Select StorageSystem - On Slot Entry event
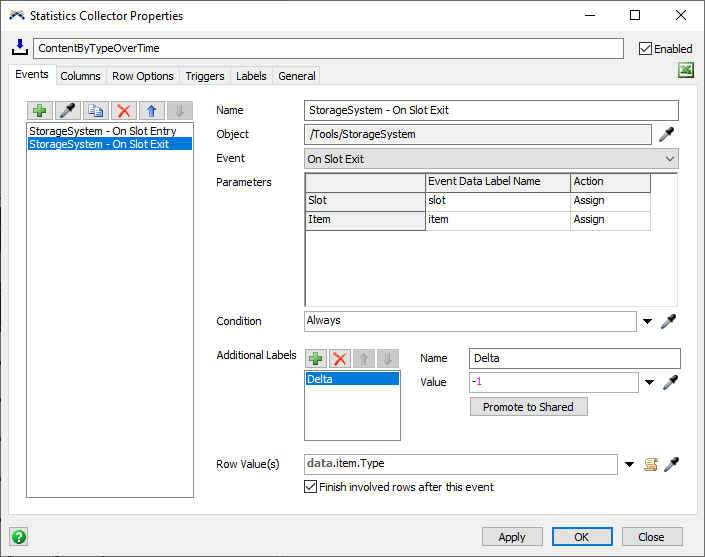This screenshot has height=557, width=705. pos(103,131)
